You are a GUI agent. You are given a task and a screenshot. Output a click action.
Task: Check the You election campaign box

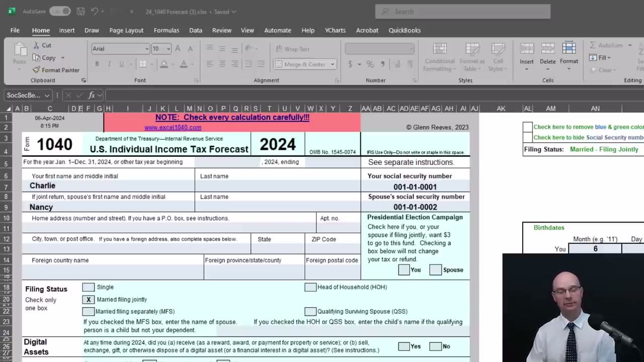click(x=404, y=269)
